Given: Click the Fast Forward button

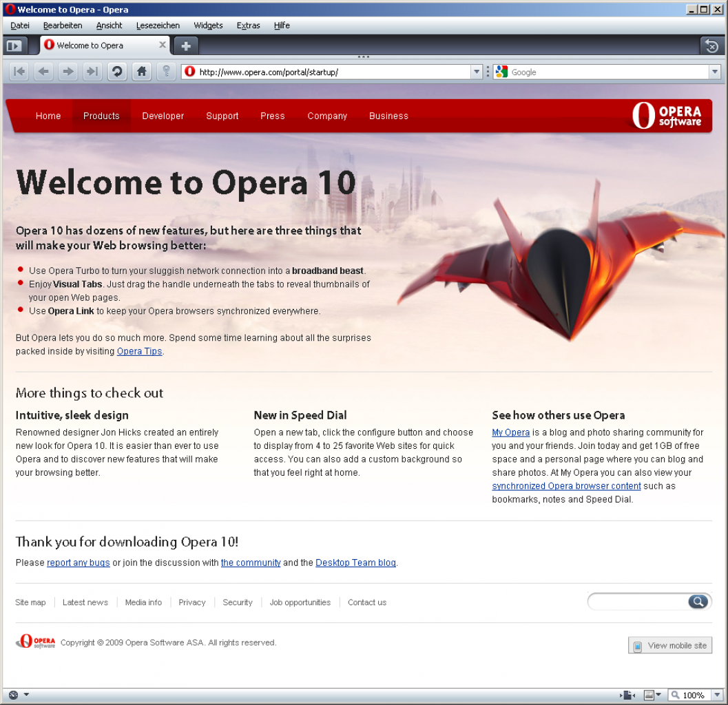Looking at the screenshot, I should [x=92, y=72].
